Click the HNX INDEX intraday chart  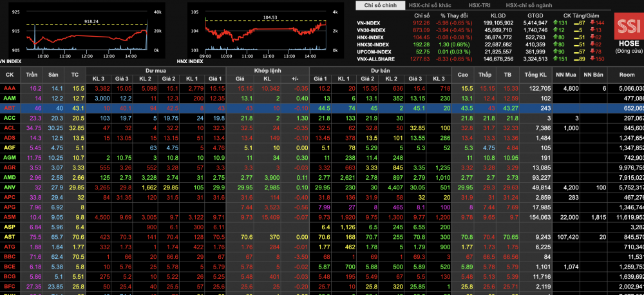tap(264, 32)
